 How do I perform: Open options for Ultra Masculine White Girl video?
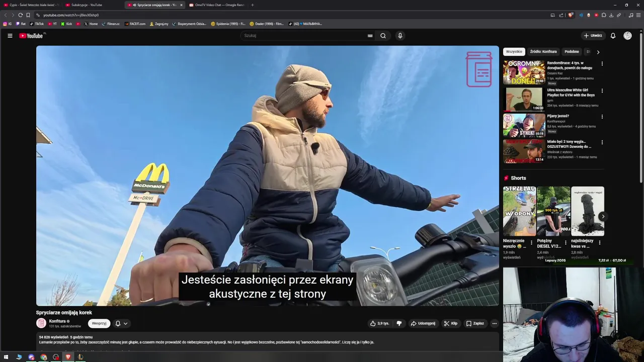pyautogui.click(x=602, y=91)
